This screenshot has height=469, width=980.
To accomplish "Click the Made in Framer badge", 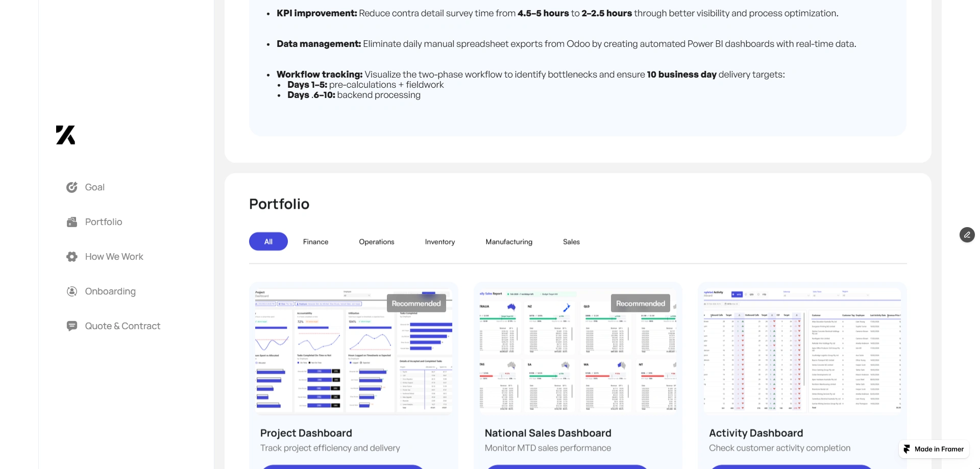I will coord(934,449).
